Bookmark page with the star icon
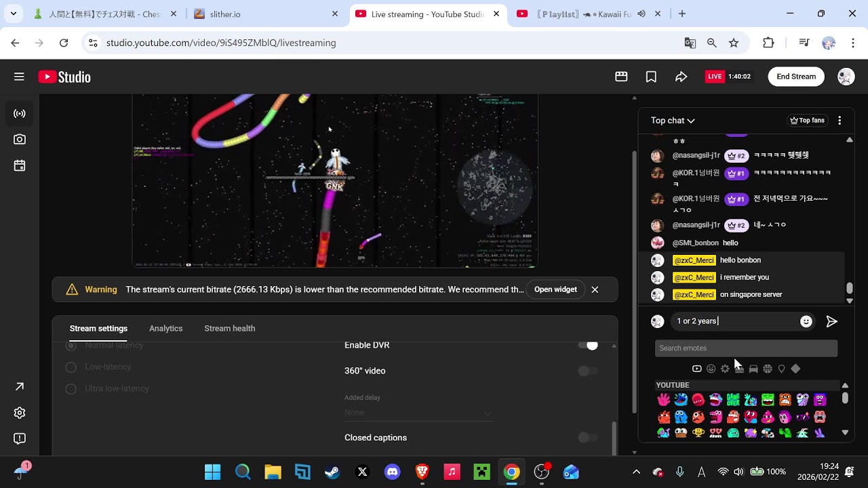The image size is (868, 488). pyautogui.click(x=733, y=43)
